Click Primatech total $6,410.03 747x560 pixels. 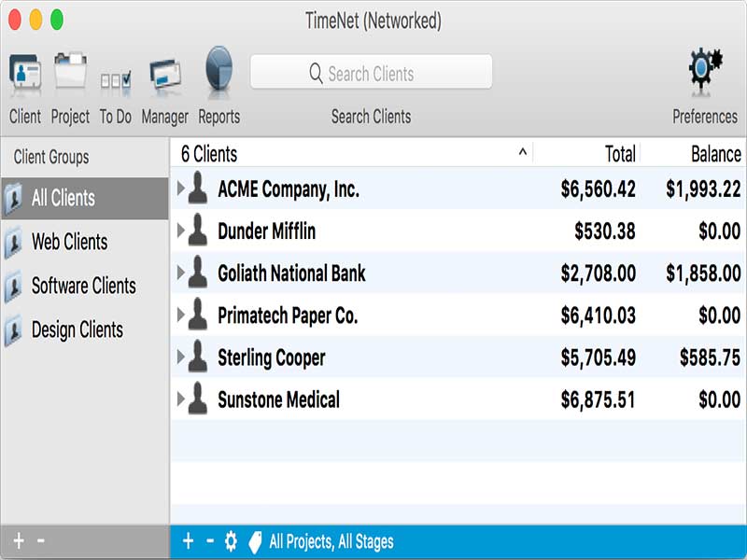[598, 315]
